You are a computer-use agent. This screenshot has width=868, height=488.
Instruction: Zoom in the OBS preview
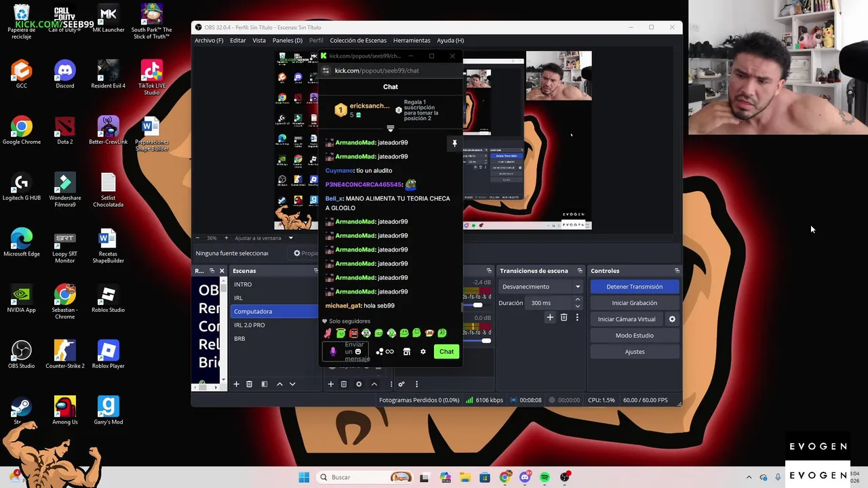tap(226, 238)
